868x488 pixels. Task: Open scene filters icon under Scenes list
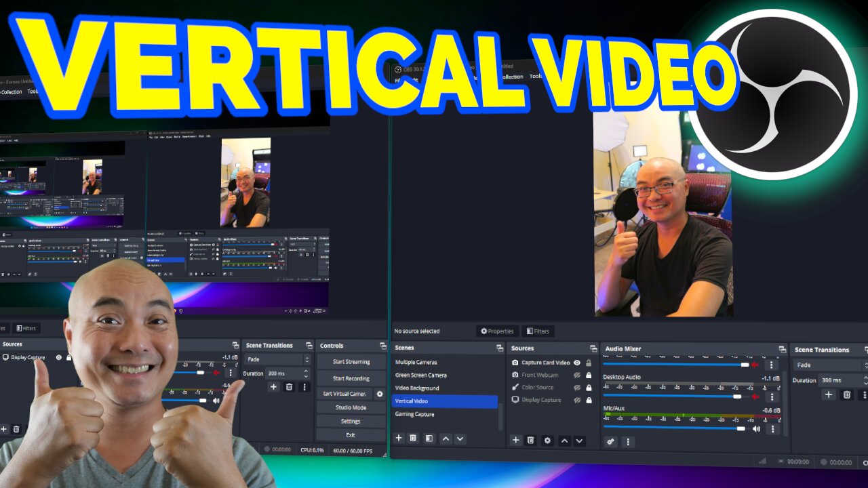429,439
